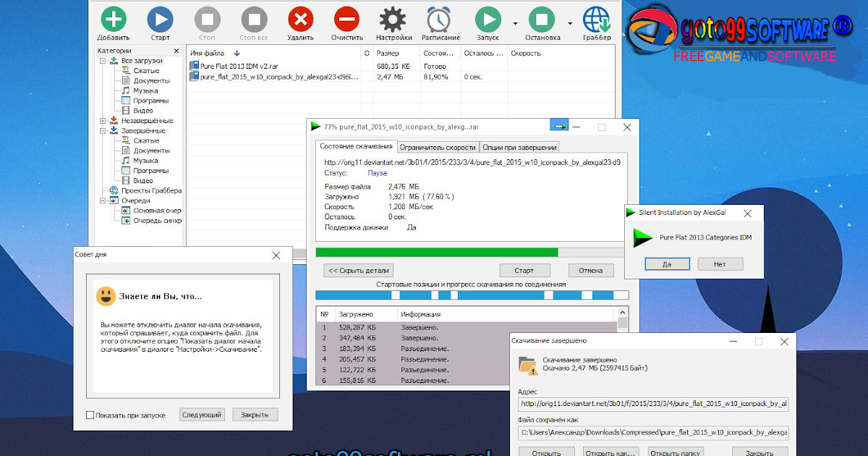Click the folder warning icon in Скачивание завершено
The height and width of the screenshot is (456, 868).
(528, 365)
